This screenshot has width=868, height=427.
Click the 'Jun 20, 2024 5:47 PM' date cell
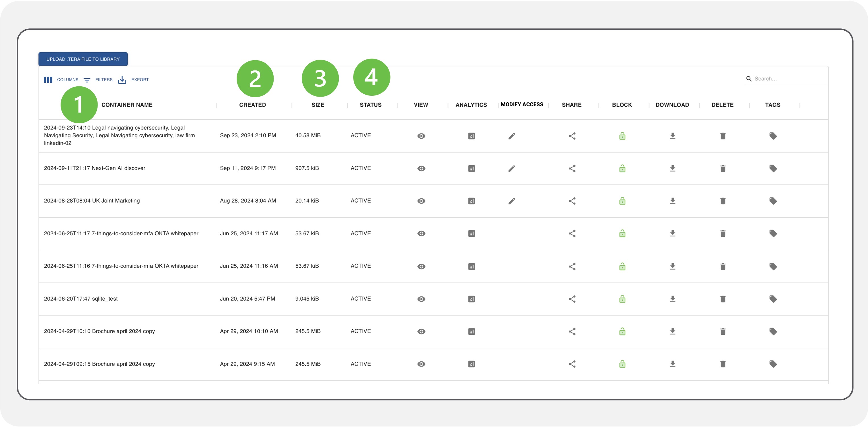pos(247,299)
